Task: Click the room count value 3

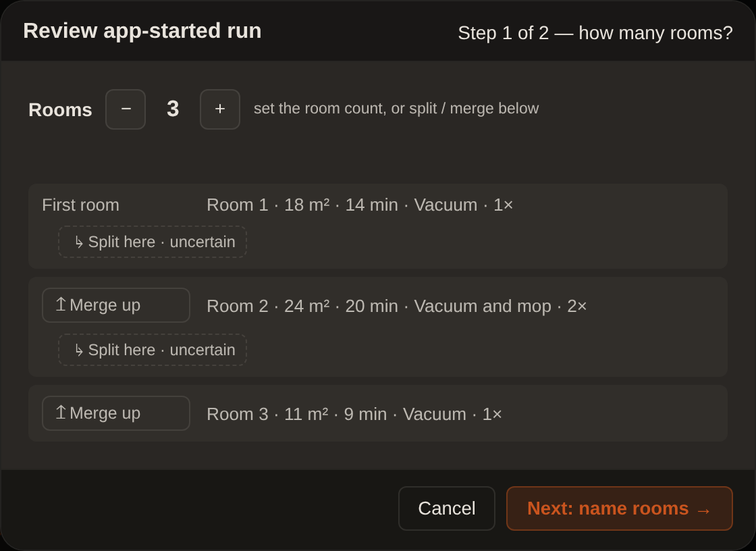Action: pos(173,109)
